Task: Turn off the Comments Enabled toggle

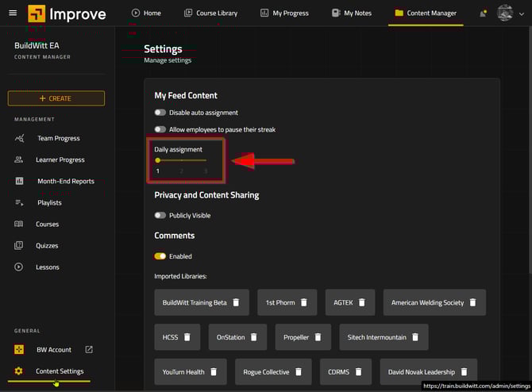Action: pos(160,256)
